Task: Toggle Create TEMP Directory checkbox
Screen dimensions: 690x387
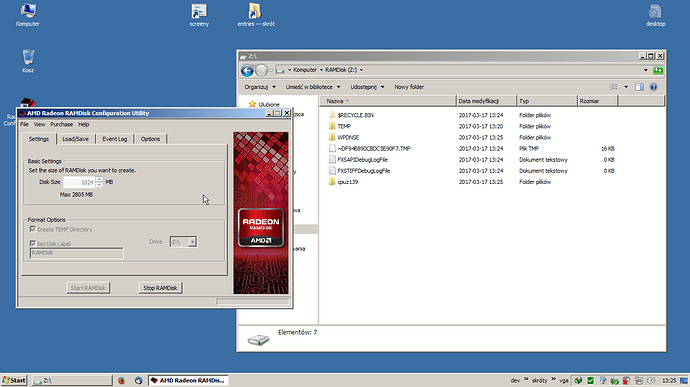Action: (33, 229)
